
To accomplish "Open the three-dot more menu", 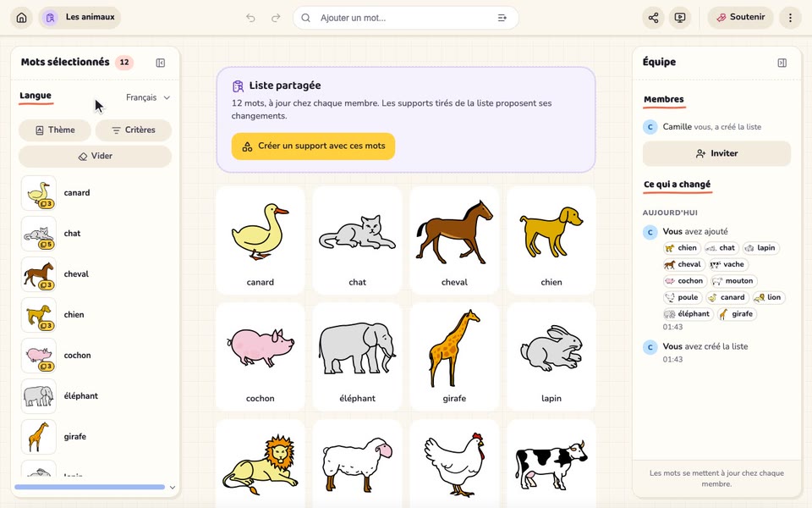I will 790,18.
